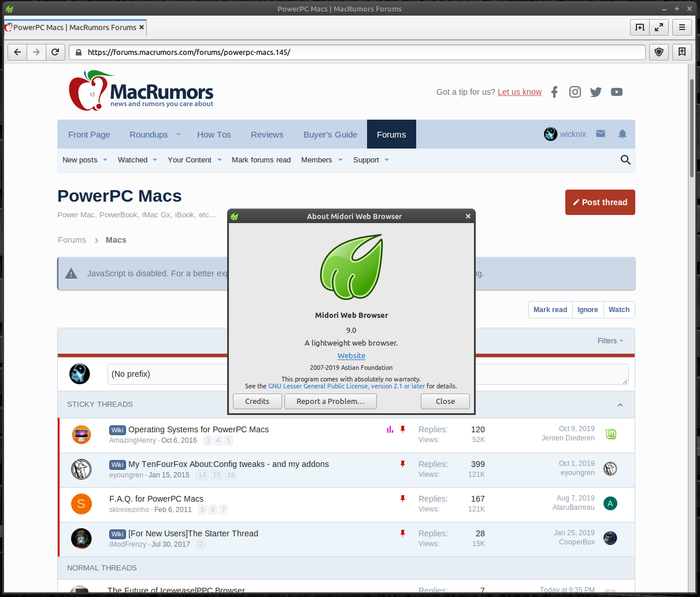Open page 16 of TenFourFox tweaks thread
Viewport: 700px width, 597px height.
click(231, 475)
